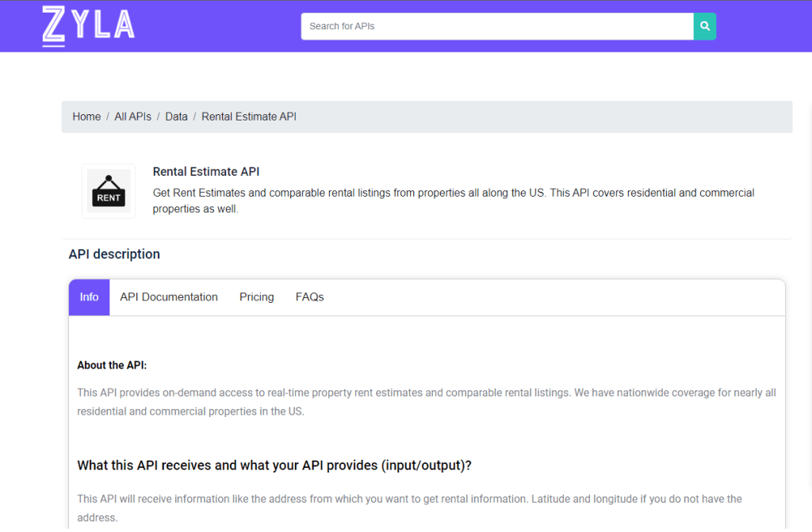Click the paragraph starting 'Get Rent Estimates'
Image resolution: width=812 pixels, height=532 pixels.
click(x=453, y=201)
